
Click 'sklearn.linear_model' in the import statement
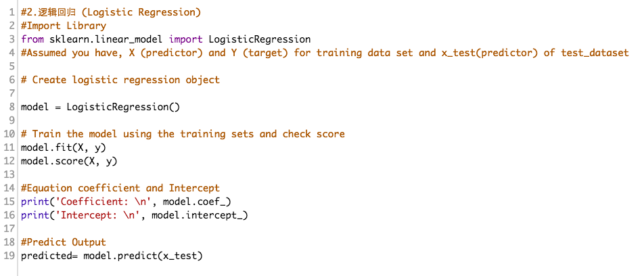pyautogui.click(x=106, y=39)
